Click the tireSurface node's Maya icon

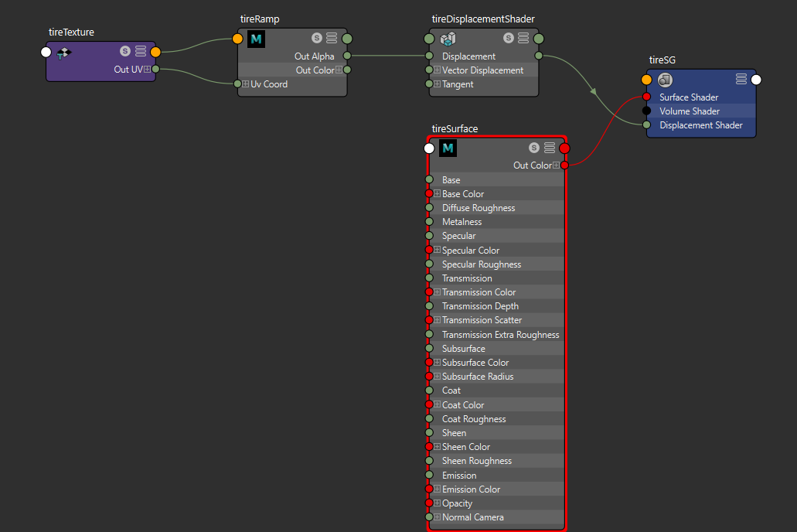tap(448, 148)
